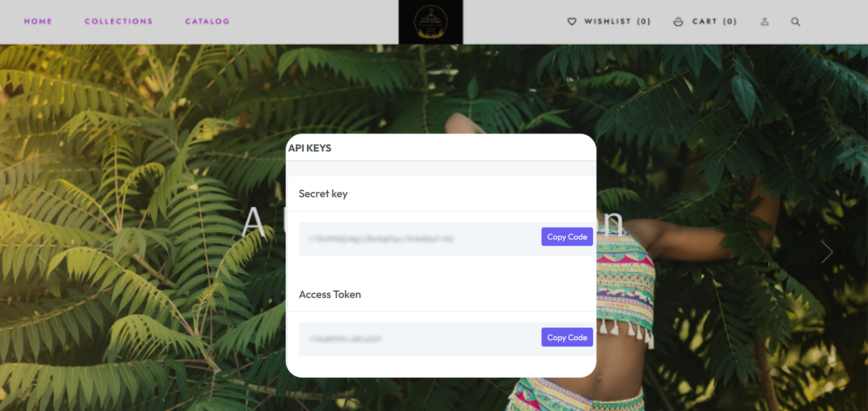Click the Access Token section label
The image size is (868, 411).
[x=329, y=294]
